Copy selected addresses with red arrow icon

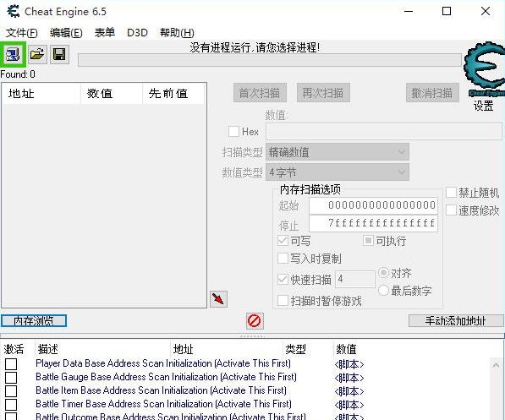coord(218,299)
